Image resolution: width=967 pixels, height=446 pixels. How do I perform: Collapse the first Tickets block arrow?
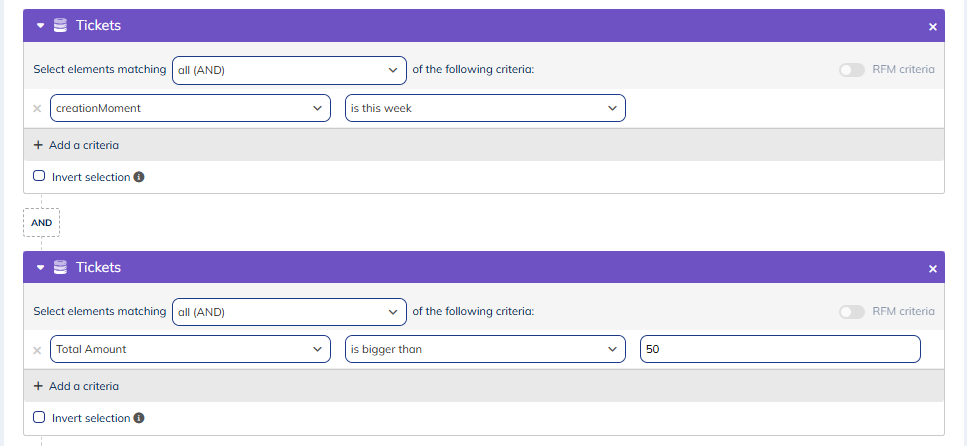41,26
